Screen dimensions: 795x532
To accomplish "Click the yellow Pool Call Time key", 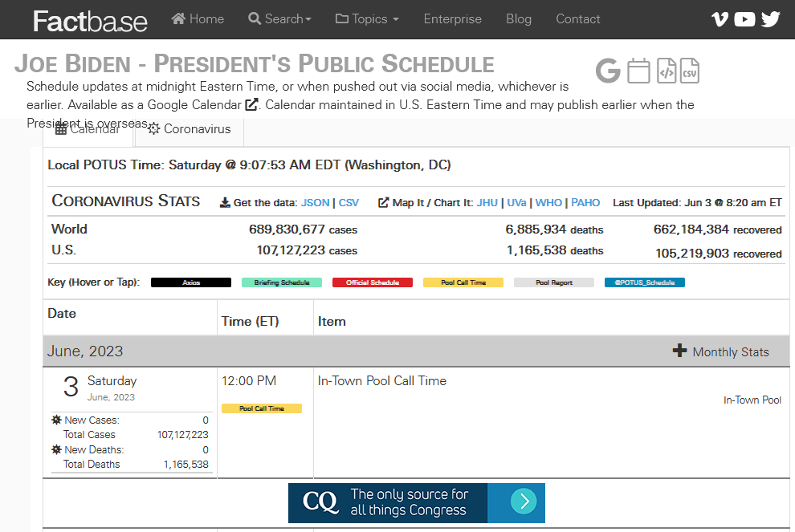I will [463, 282].
